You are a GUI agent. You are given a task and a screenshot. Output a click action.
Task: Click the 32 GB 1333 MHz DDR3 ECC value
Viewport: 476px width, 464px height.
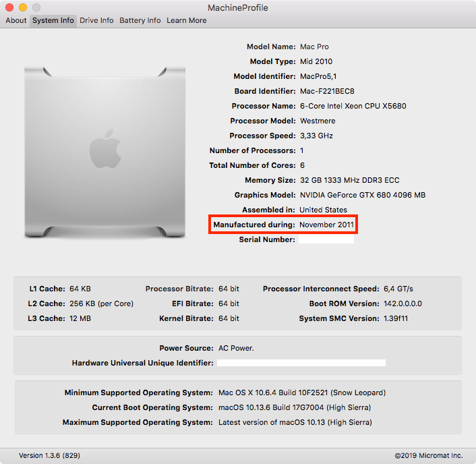(x=350, y=180)
